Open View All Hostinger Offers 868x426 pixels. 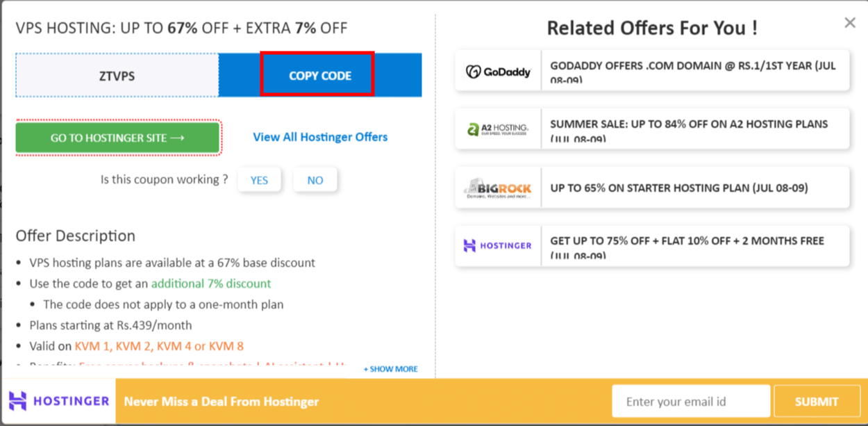[x=320, y=137]
